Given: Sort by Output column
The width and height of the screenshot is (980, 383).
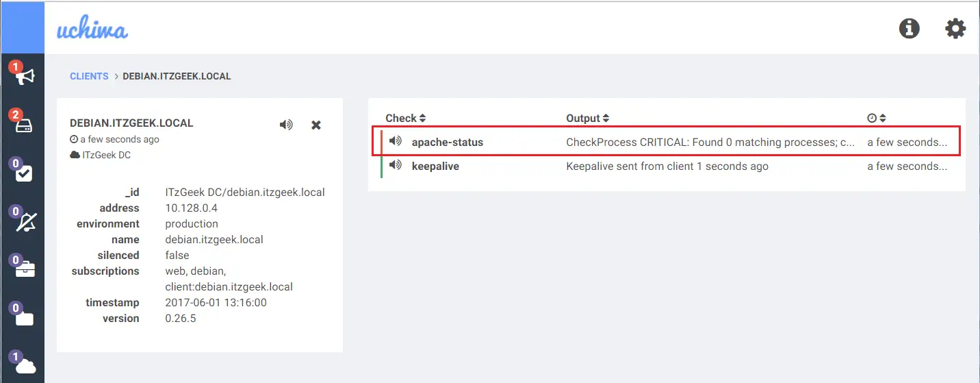Looking at the screenshot, I should (588, 118).
